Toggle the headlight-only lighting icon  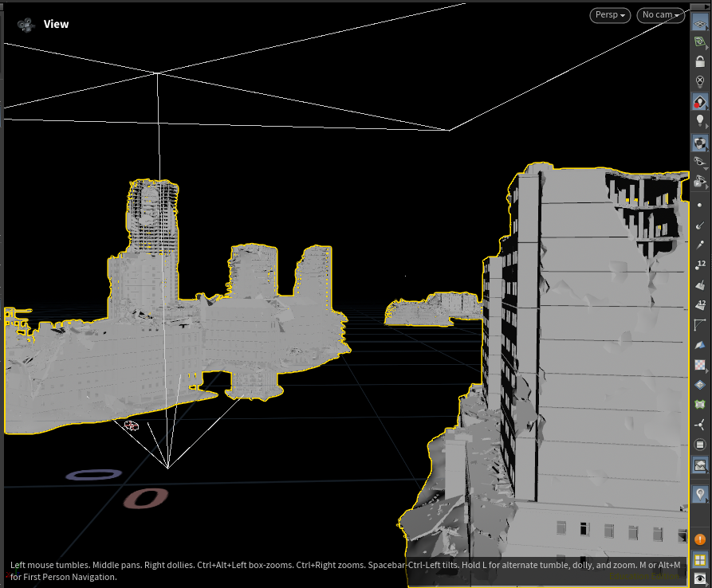coord(700,81)
